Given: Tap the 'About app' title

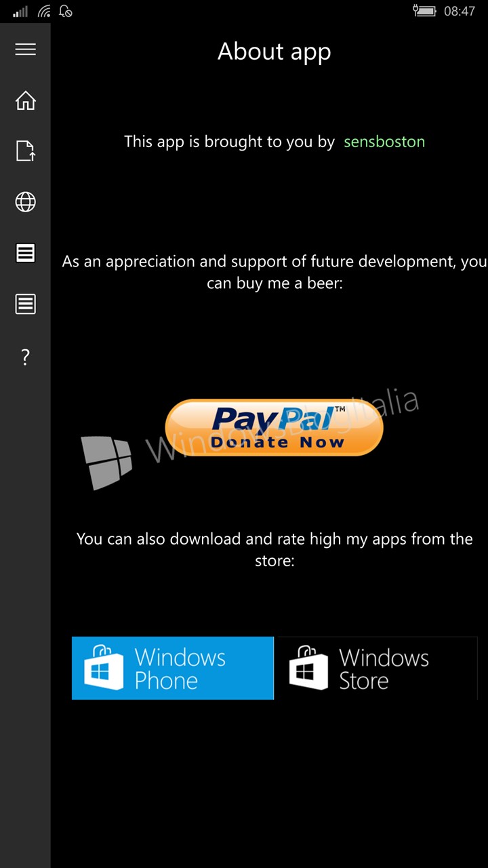Looking at the screenshot, I should click(274, 52).
